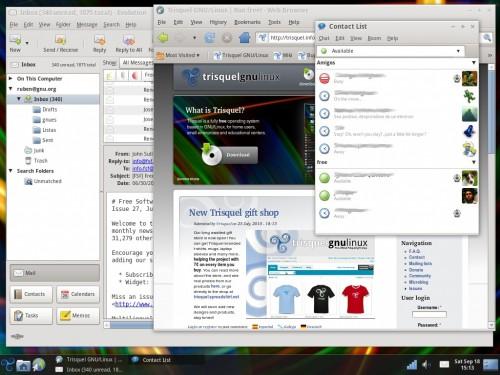Switch to Contacts view in Evolution
Screen dimensions: 500x375
click(x=31, y=294)
